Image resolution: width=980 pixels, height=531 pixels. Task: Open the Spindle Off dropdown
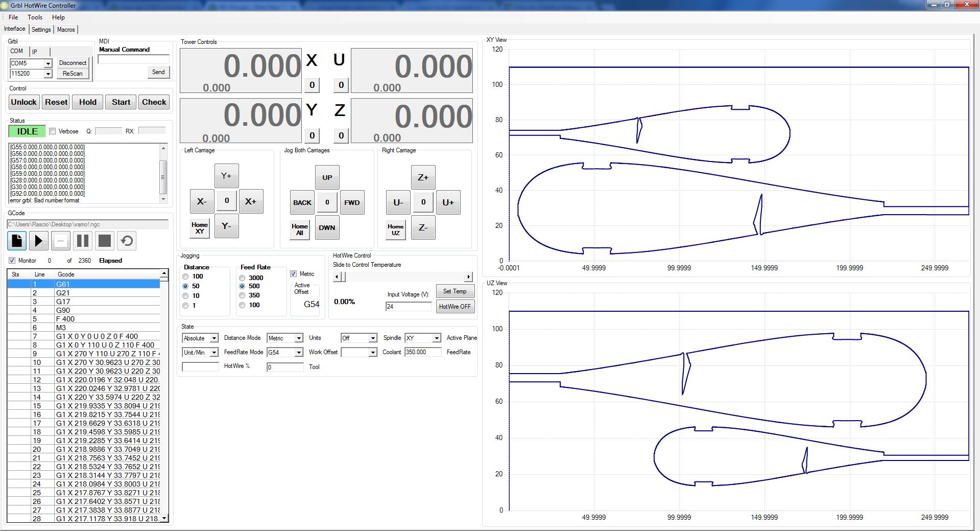(373, 338)
